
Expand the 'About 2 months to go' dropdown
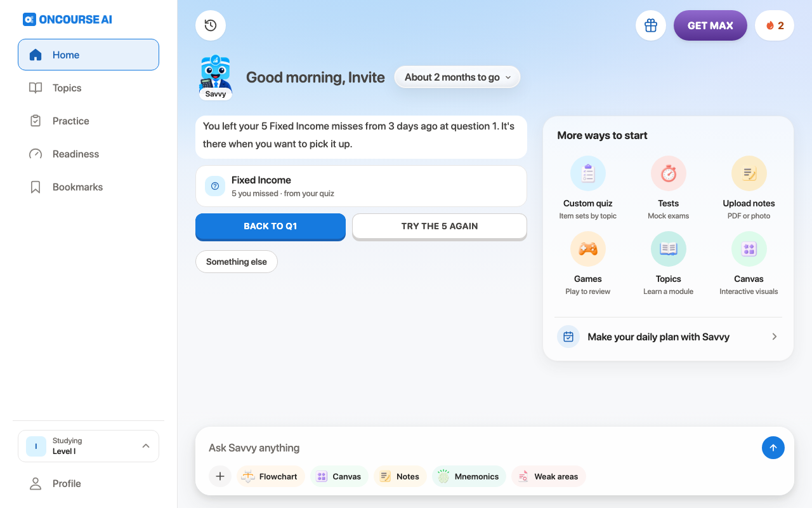coord(457,77)
